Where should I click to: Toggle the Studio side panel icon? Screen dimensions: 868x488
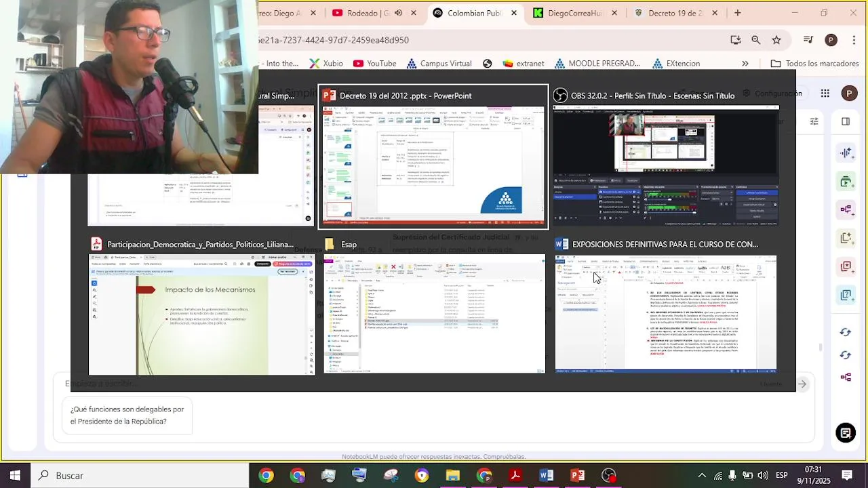[x=846, y=121]
